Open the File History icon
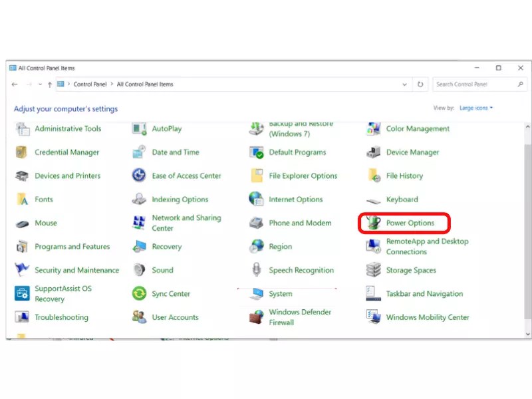 374,176
